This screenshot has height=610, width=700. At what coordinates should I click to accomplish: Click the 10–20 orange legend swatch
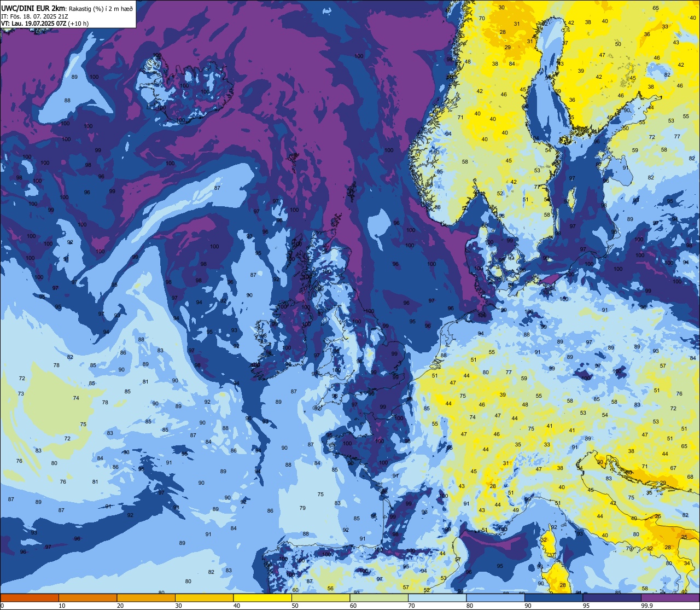(87, 597)
